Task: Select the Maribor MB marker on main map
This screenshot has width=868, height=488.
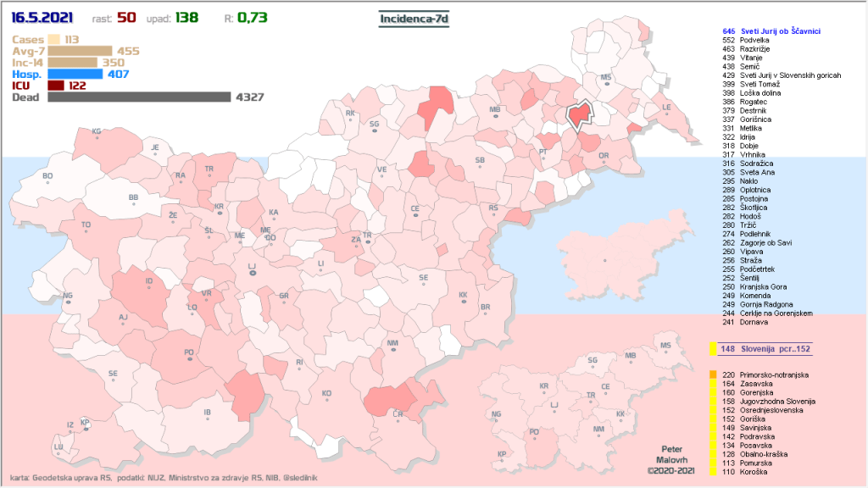Action: [495, 116]
